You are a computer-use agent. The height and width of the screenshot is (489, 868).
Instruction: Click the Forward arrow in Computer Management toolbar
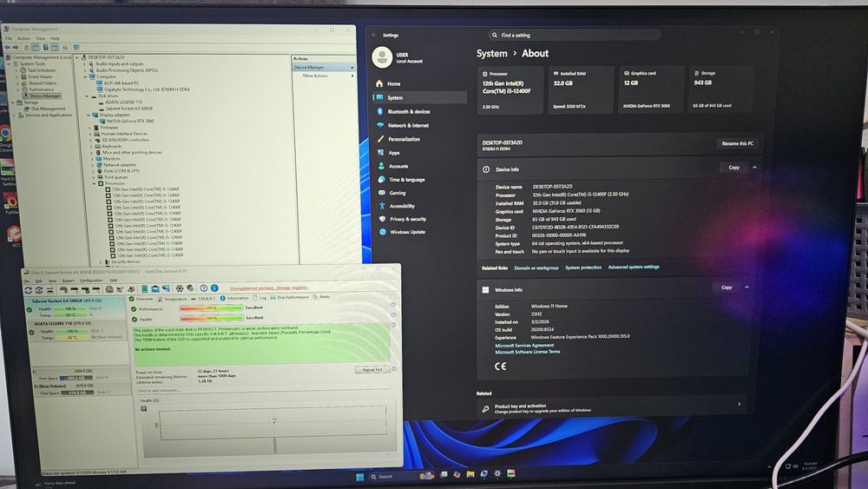pyautogui.click(x=16, y=48)
